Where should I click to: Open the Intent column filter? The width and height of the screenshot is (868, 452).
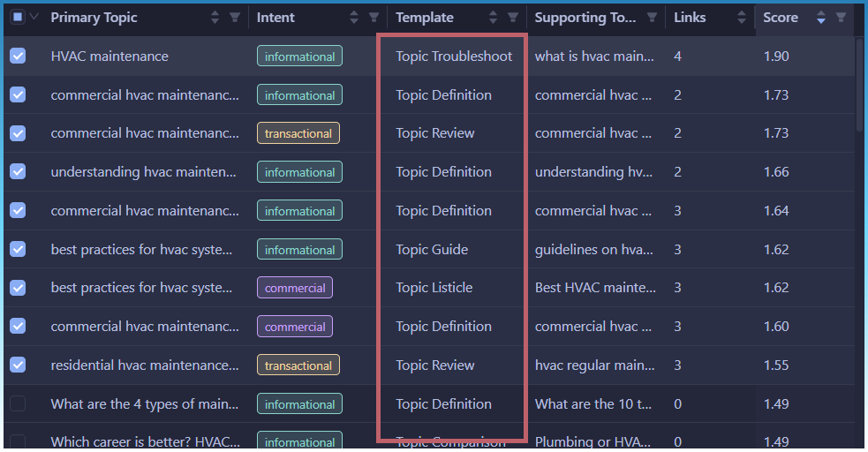(374, 18)
